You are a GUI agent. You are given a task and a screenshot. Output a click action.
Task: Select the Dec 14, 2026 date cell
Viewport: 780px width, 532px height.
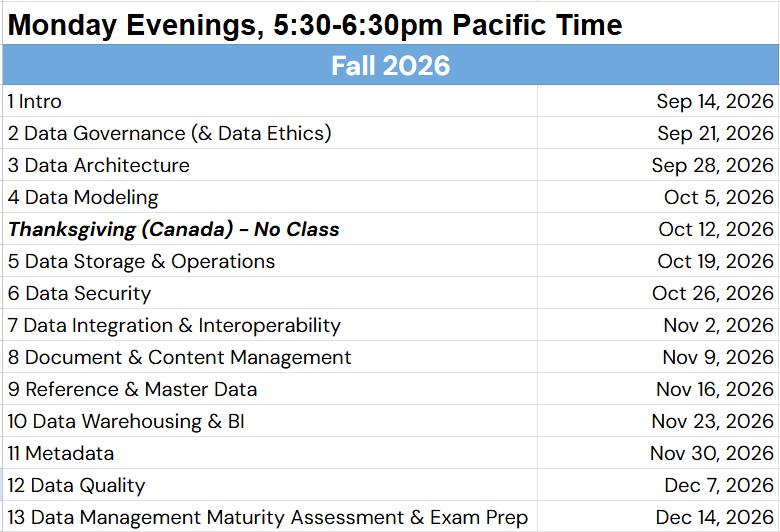[x=658, y=517]
